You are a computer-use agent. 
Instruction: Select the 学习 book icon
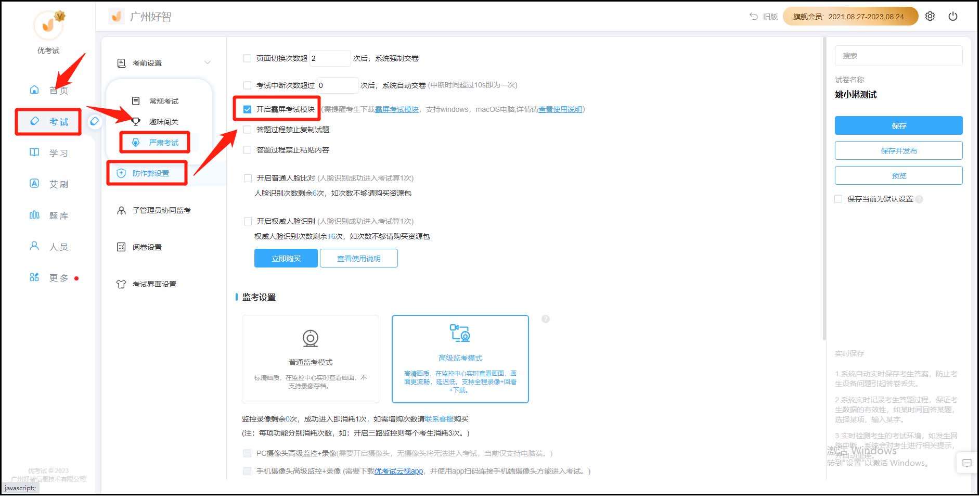point(34,152)
